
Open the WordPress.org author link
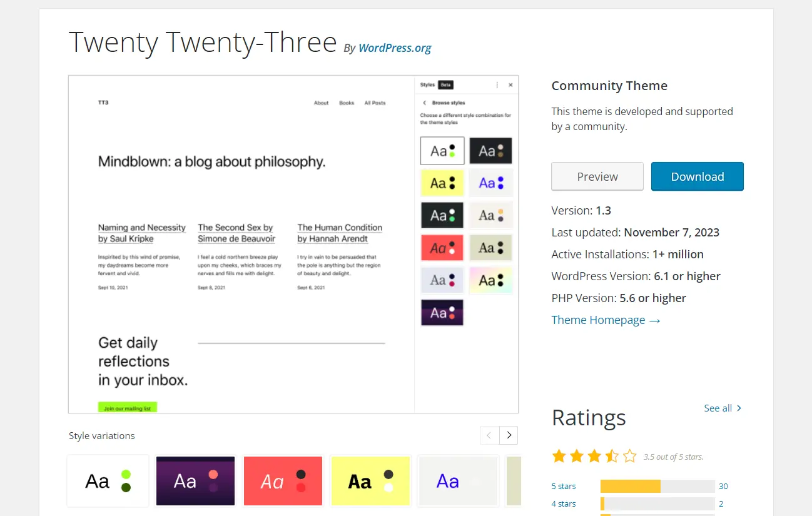pos(395,48)
